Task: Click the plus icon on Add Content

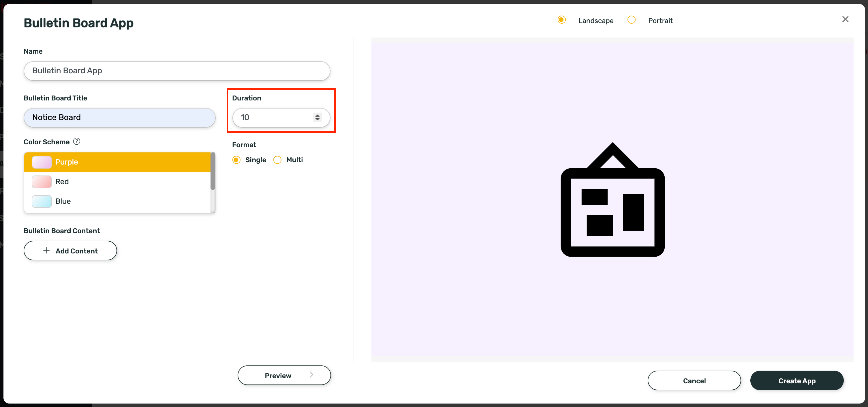Action: coord(46,251)
